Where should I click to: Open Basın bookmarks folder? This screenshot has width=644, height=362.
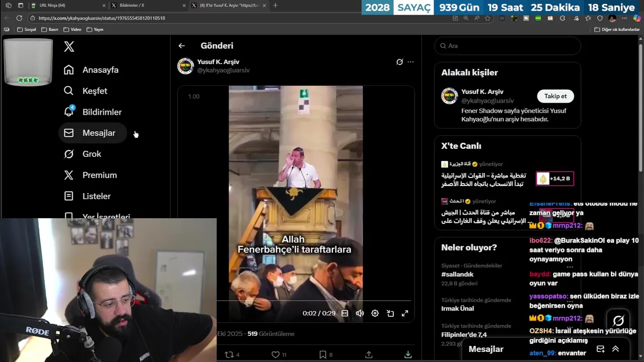point(50,30)
